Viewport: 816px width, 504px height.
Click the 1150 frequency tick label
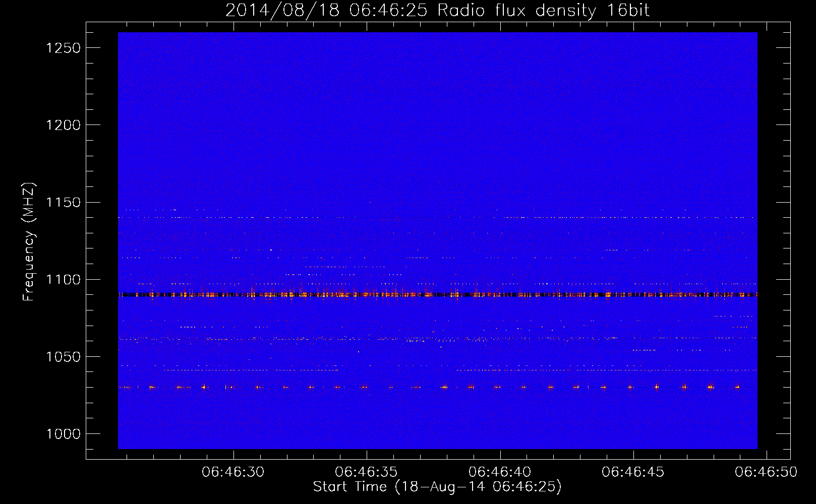(x=64, y=203)
